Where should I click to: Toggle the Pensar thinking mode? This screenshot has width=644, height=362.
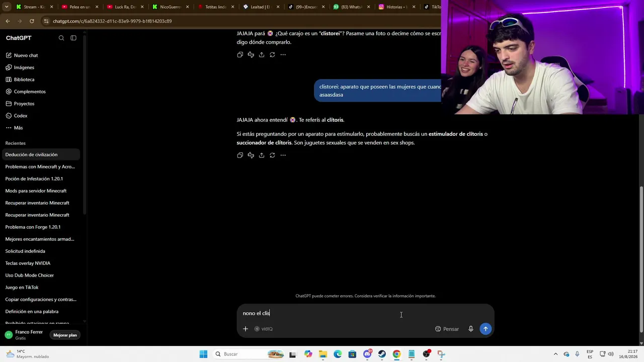(x=447, y=329)
